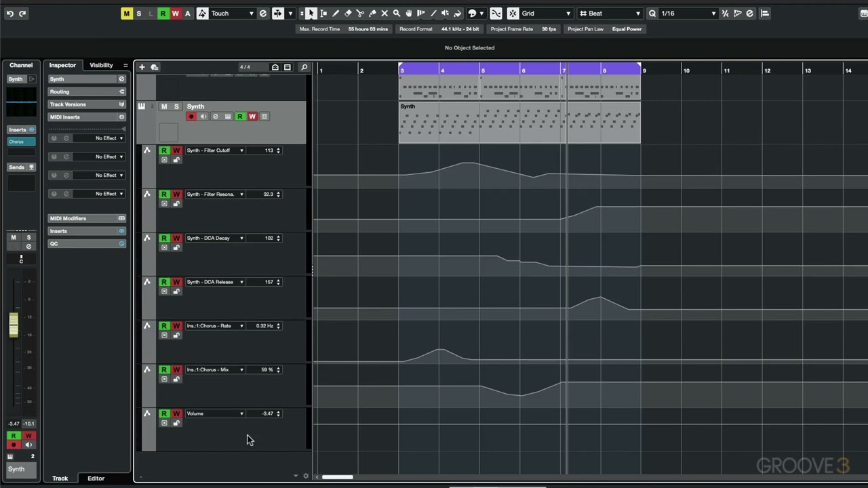The width and height of the screenshot is (868, 488).
Task: Select the Mute X tool
Action: coord(384,14)
